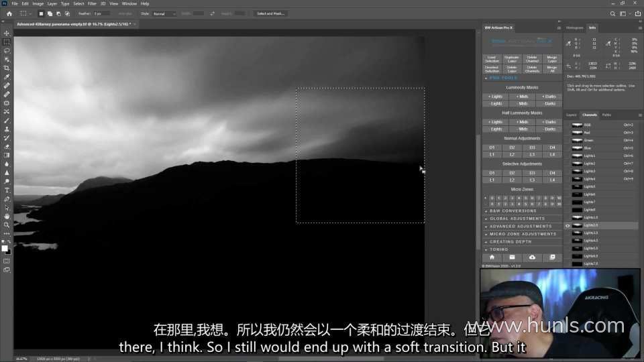The height and width of the screenshot is (362, 644).
Task: Click cloud download icon in BW Artisan panel
Action: (532, 257)
